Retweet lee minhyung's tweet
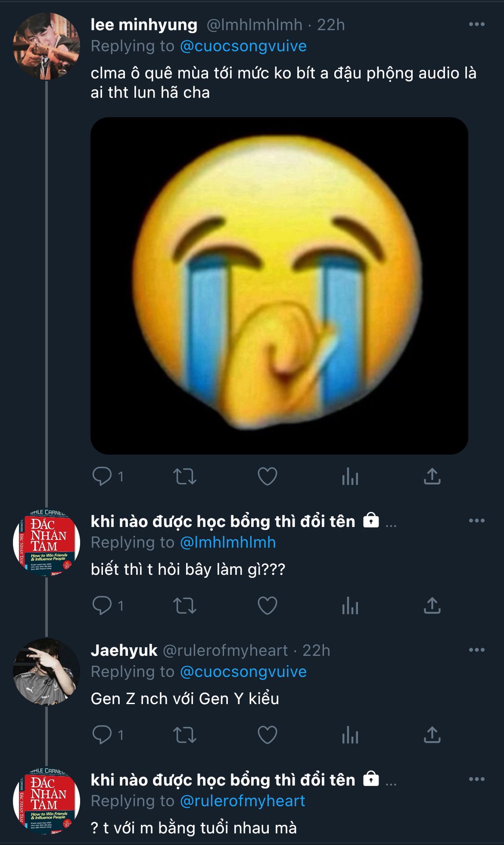 click(x=185, y=476)
